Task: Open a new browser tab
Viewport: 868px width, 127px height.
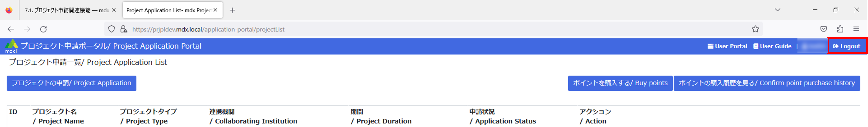Action: tap(232, 10)
